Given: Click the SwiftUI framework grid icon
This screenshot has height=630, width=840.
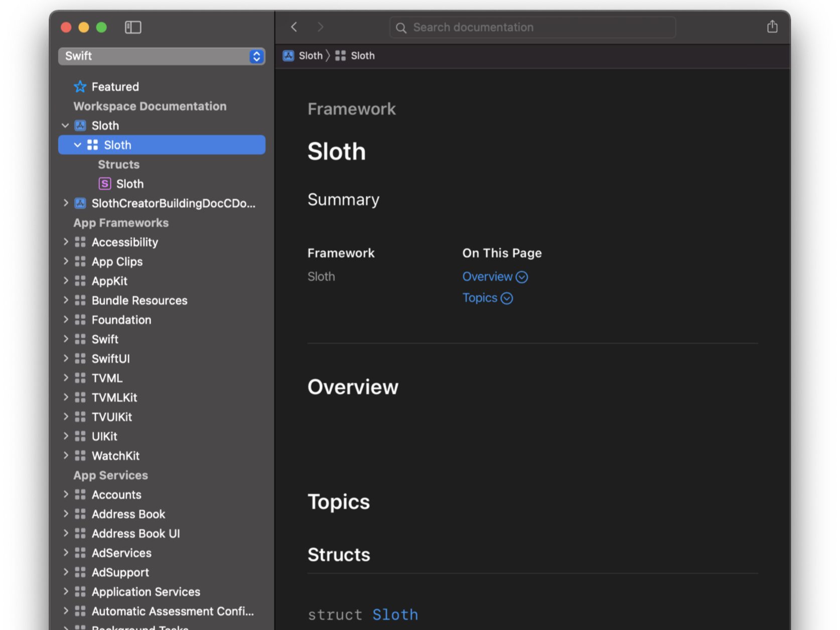Looking at the screenshot, I should (80, 358).
